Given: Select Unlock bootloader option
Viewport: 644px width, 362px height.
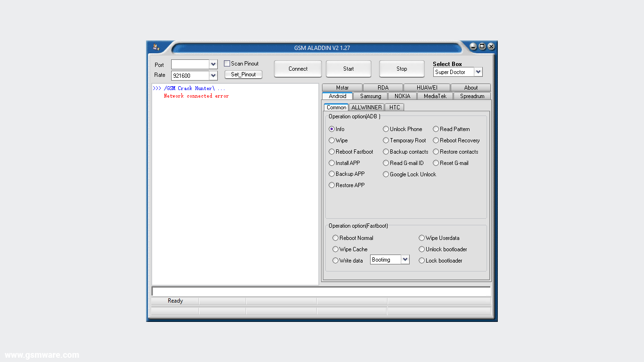Looking at the screenshot, I should pyautogui.click(x=421, y=249).
